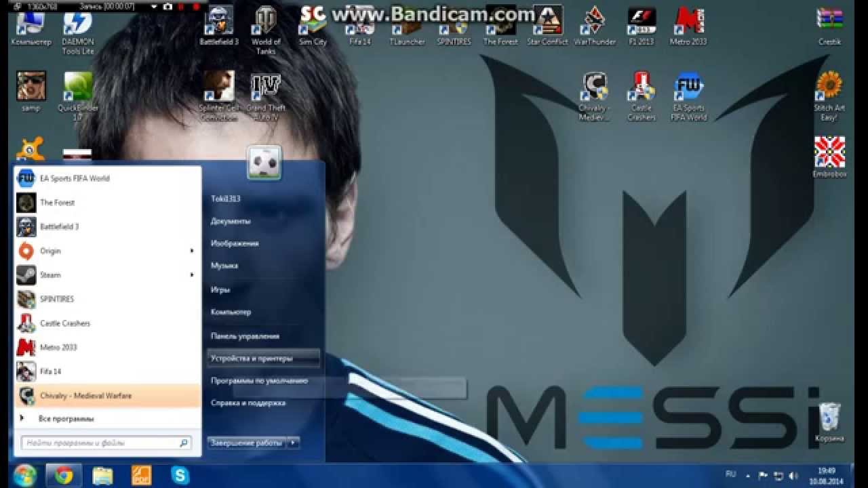Launch Castle Crashers desktop icon
This screenshot has height=488, width=868.
(641, 96)
